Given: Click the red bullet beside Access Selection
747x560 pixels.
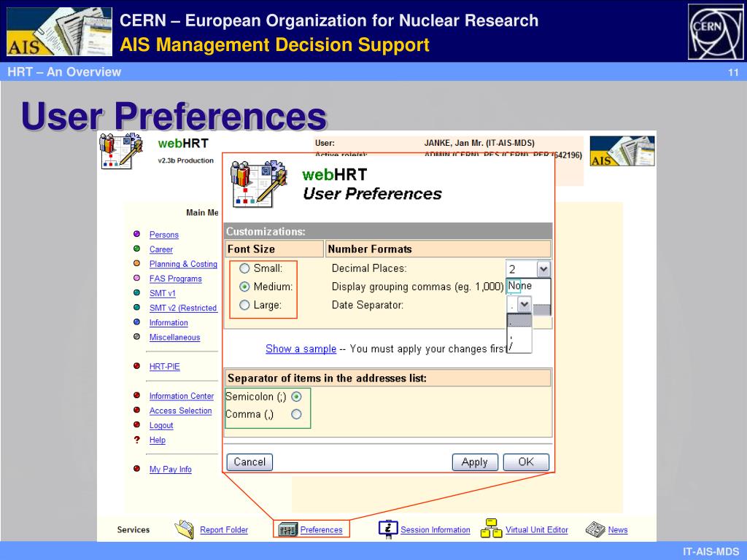Looking at the screenshot, I should [x=136, y=410].
